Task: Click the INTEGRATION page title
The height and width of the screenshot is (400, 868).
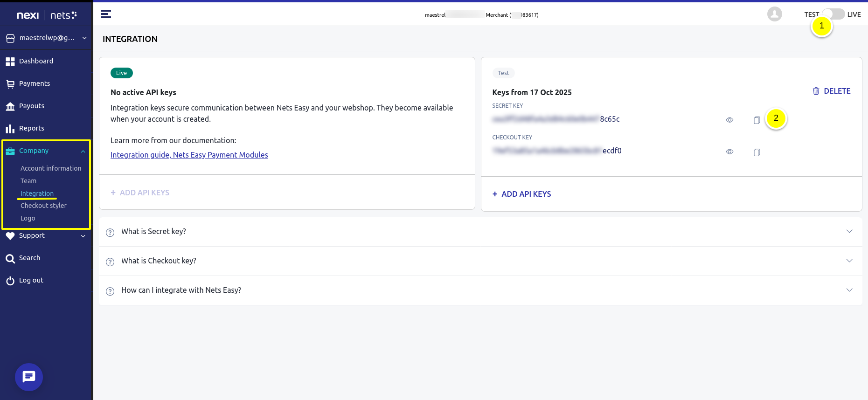Action: 130,39
